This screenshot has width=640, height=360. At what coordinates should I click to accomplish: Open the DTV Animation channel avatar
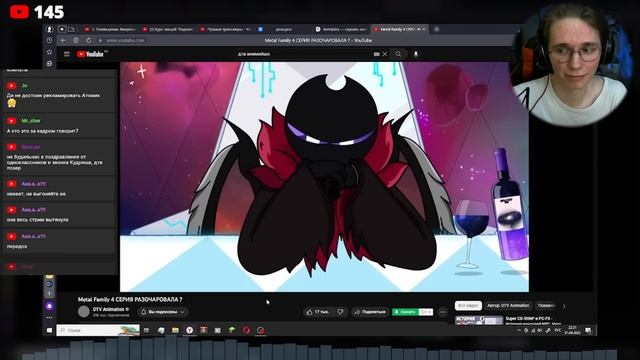tap(84, 312)
